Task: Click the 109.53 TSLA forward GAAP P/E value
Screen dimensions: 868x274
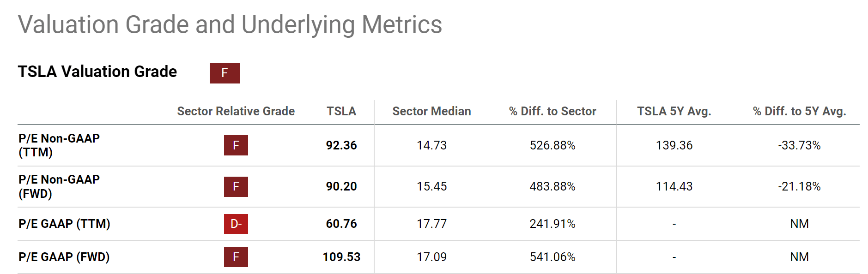Action: click(x=341, y=257)
